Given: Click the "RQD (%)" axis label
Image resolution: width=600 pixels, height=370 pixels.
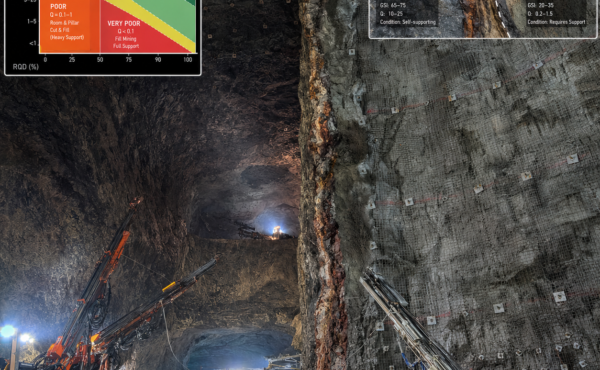Looking at the screenshot, I should pos(26,67).
